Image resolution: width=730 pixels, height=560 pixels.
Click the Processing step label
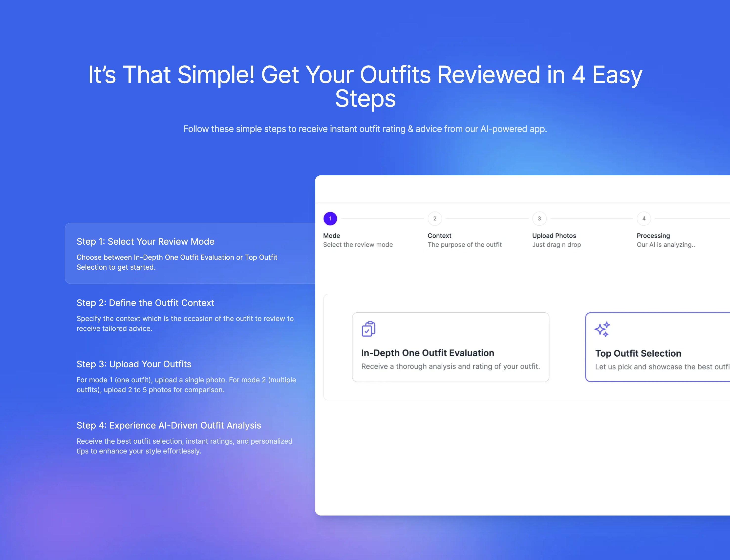tap(653, 236)
